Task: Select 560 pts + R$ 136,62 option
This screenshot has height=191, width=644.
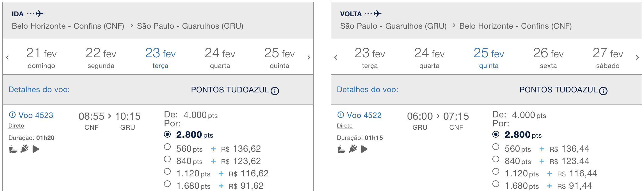Action: coord(167,147)
